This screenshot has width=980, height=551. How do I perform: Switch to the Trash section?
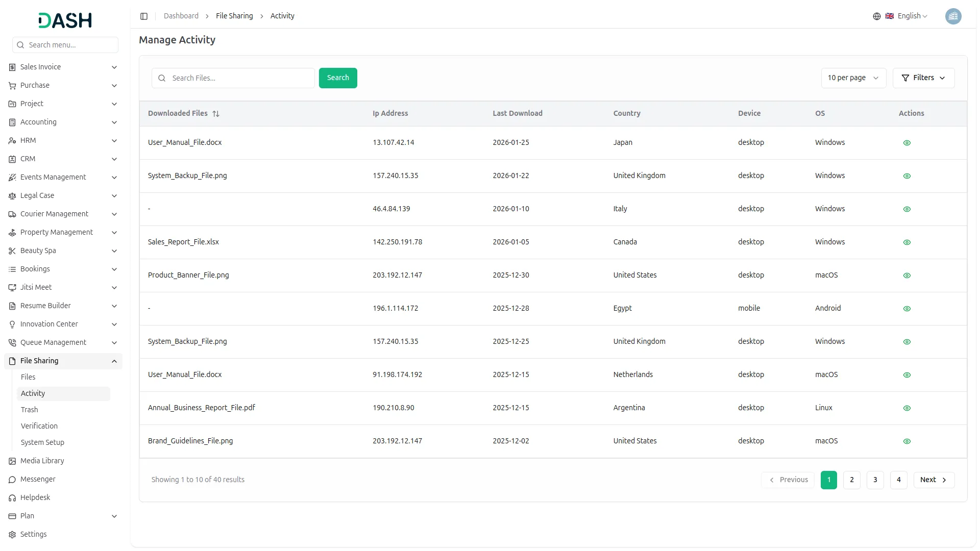point(30,410)
